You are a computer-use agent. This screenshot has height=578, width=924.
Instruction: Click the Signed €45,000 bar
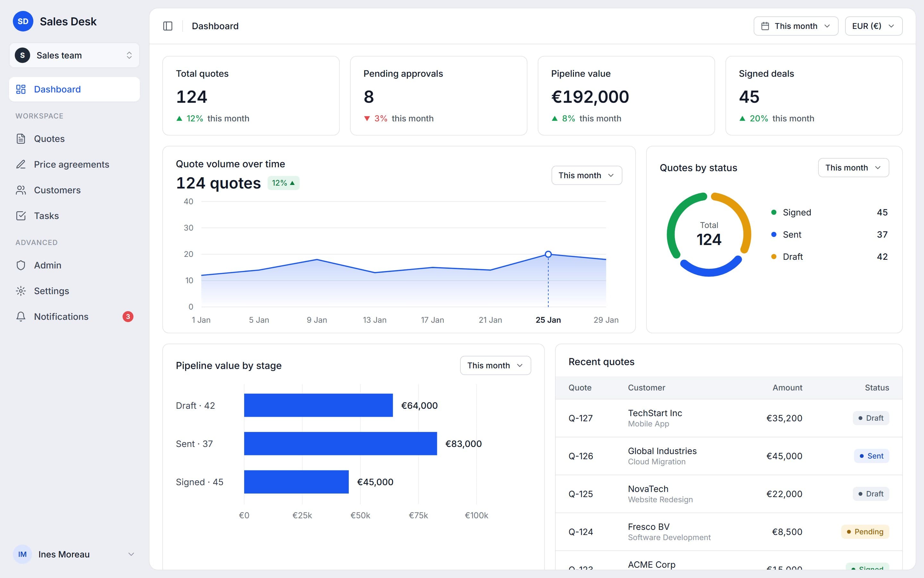pos(296,482)
